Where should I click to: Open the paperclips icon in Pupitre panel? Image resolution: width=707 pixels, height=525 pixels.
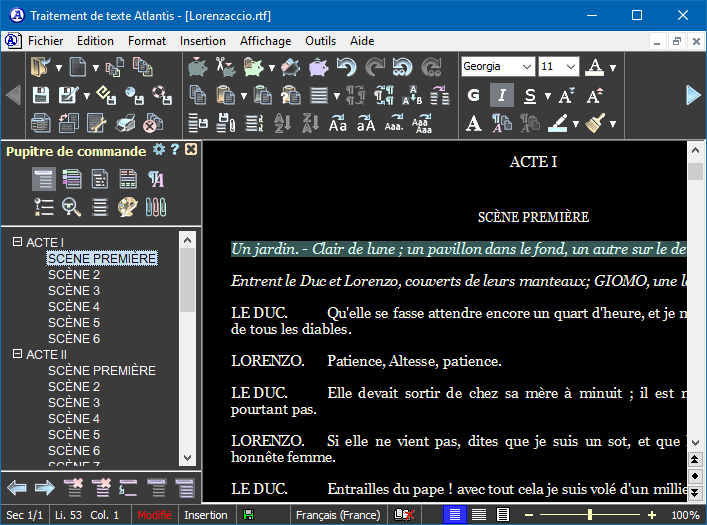[156, 207]
